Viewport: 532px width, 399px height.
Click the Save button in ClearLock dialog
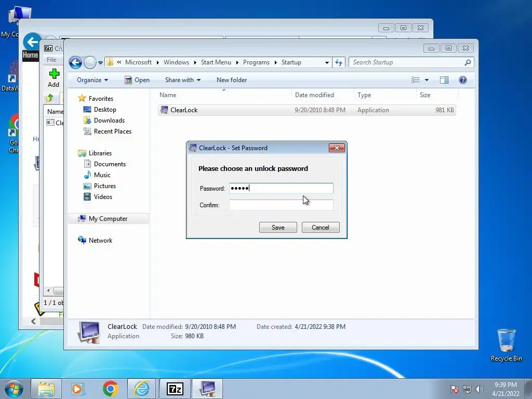pyautogui.click(x=278, y=228)
